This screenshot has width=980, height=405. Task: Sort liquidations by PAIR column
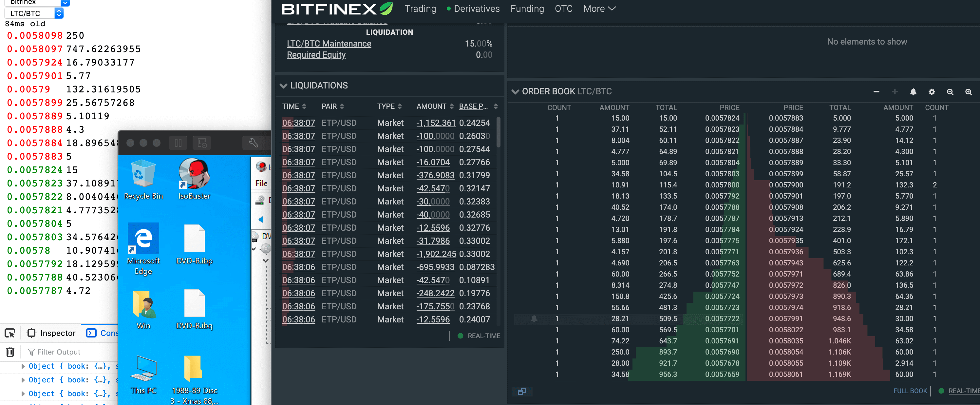(333, 106)
